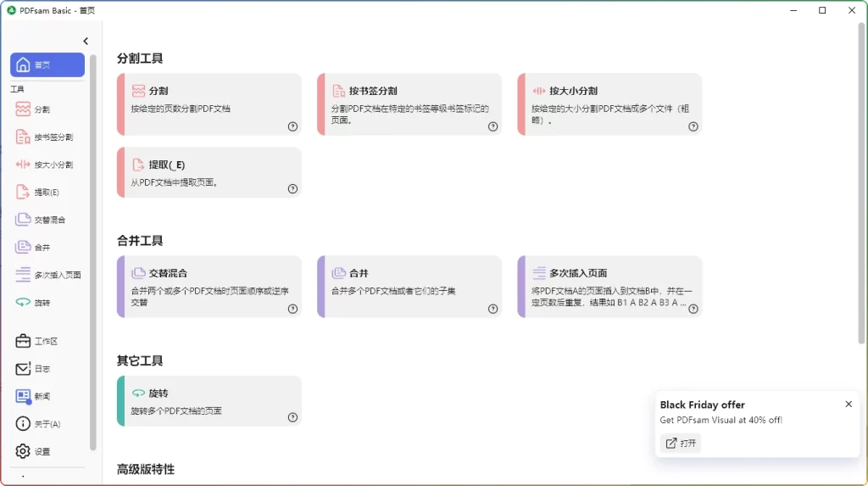868x486 pixels.
Task: Open 多次插入页面 in the sidebar
Action: 47,275
